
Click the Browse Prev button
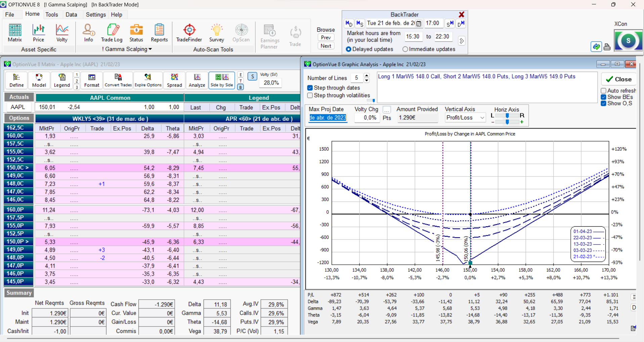[326, 38]
